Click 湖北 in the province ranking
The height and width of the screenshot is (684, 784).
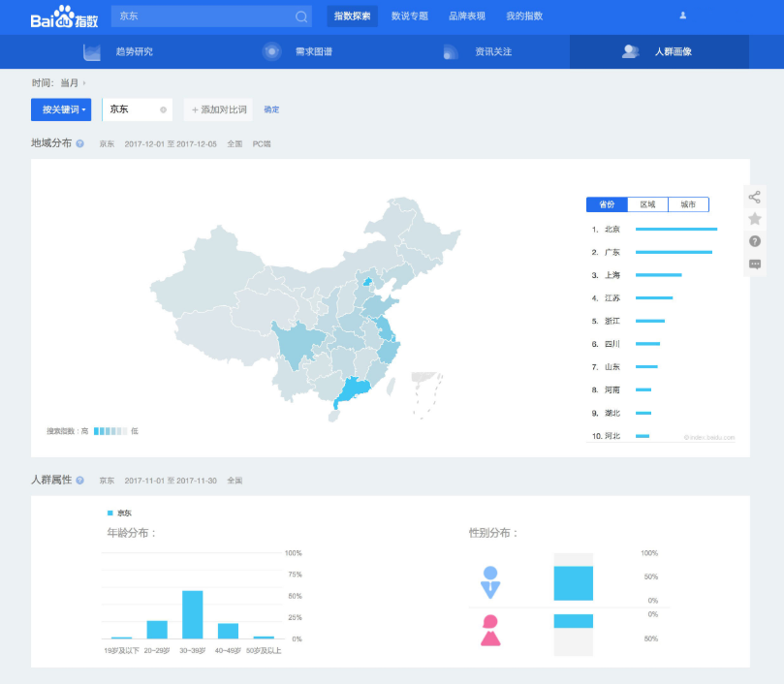612,413
